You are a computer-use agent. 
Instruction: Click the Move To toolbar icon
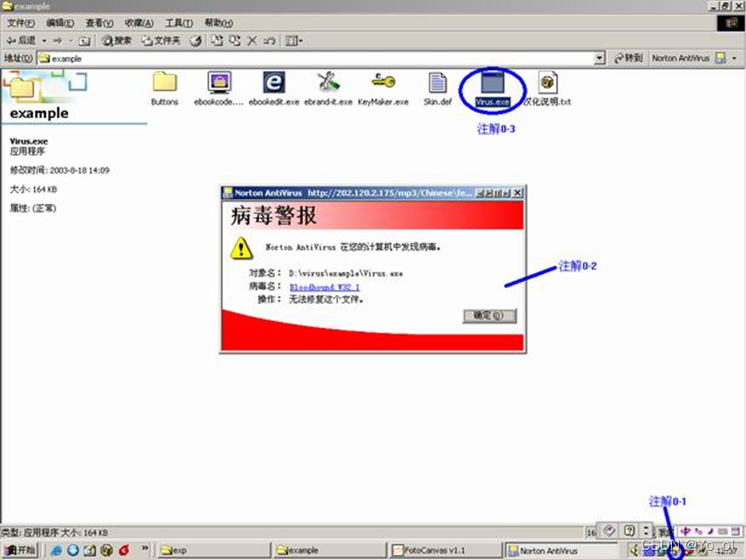pyautogui.click(x=217, y=40)
